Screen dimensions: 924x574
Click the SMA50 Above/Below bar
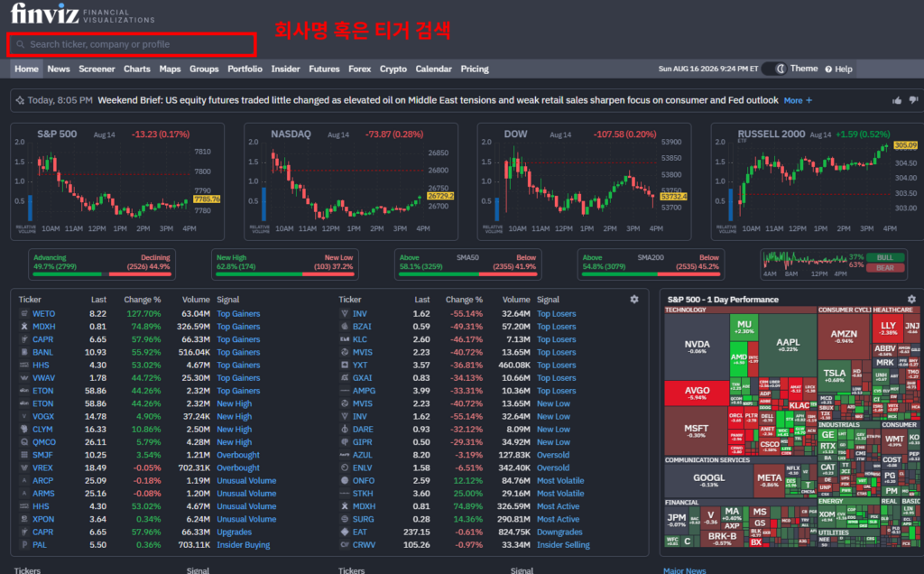[468, 274]
